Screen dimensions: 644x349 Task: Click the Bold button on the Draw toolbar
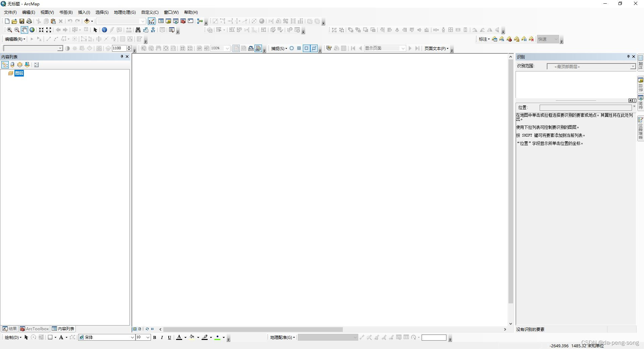pos(155,338)
